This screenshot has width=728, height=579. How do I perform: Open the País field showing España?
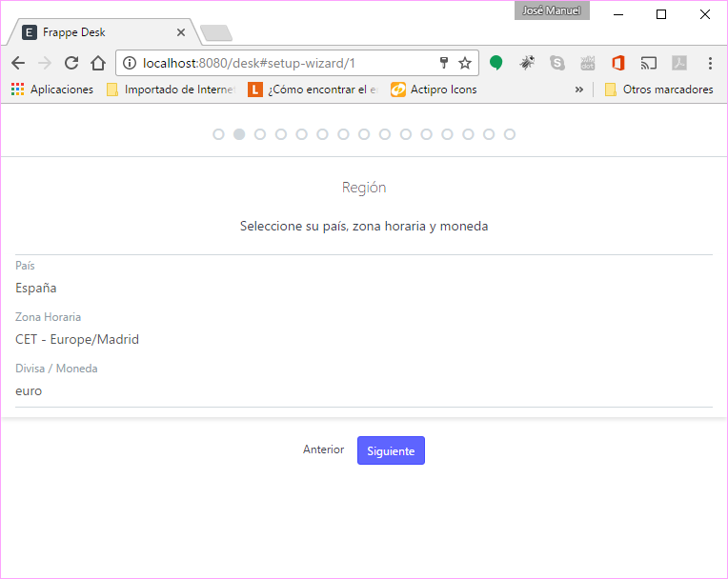pyautogui.click(x=363, y=288)
